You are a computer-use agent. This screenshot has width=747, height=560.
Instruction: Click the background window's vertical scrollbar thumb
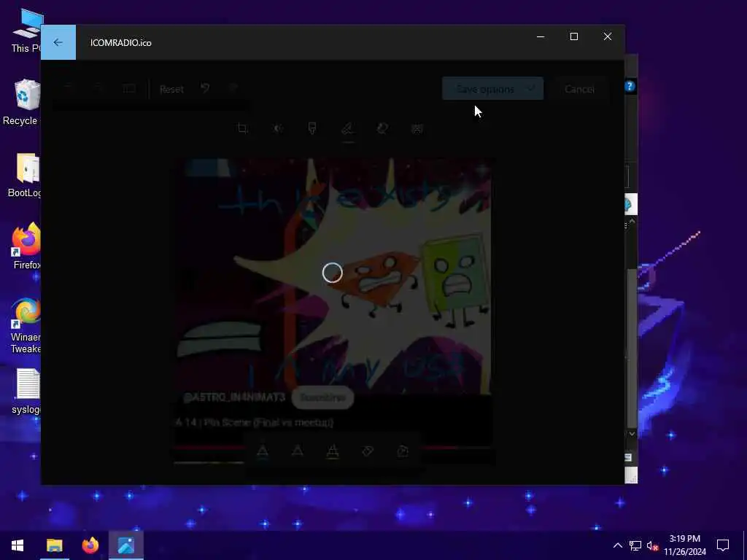(632, 348)
